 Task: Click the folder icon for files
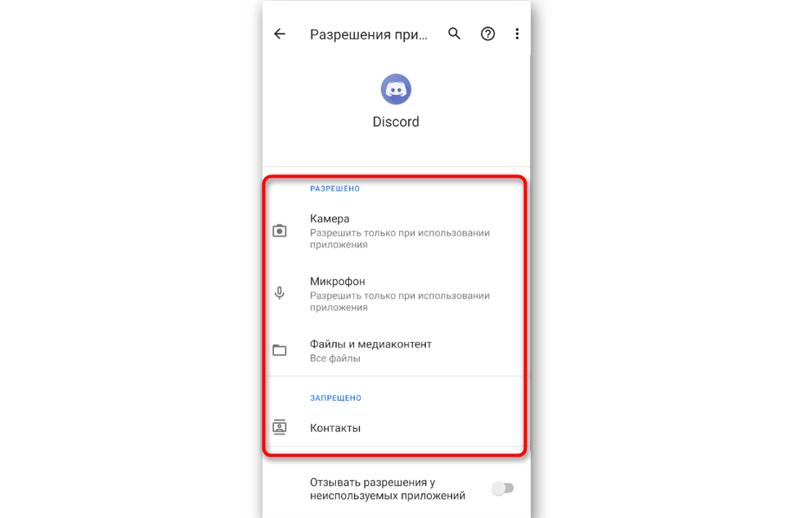pos(280,351)
